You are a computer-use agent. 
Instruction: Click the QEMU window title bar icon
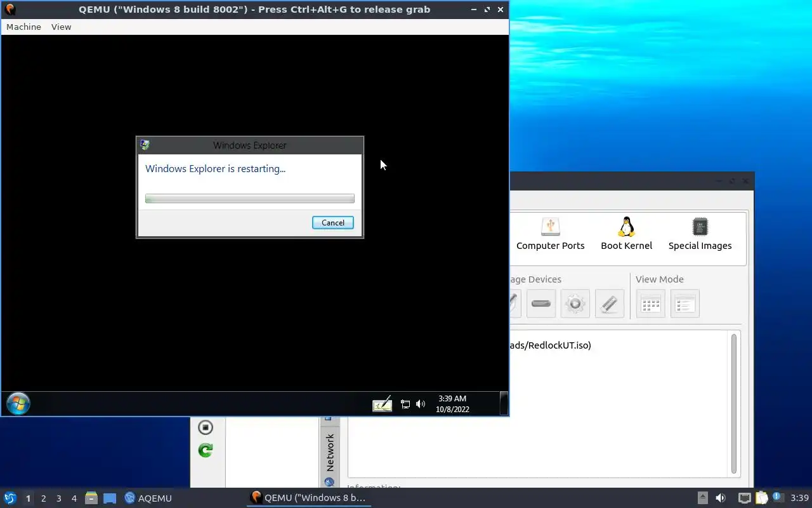10,10
